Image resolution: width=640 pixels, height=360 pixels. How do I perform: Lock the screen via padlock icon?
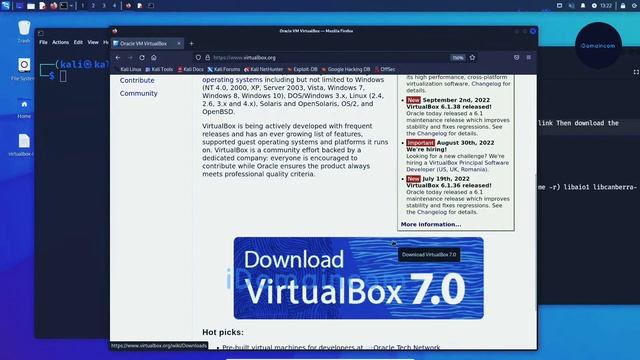pyautogui.click(x=623, y=6)
